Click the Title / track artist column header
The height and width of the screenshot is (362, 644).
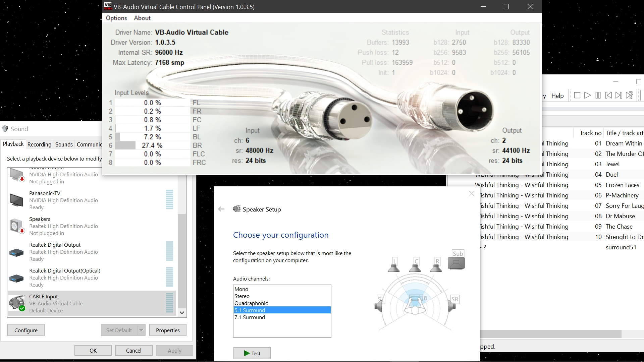coord(624,133)
